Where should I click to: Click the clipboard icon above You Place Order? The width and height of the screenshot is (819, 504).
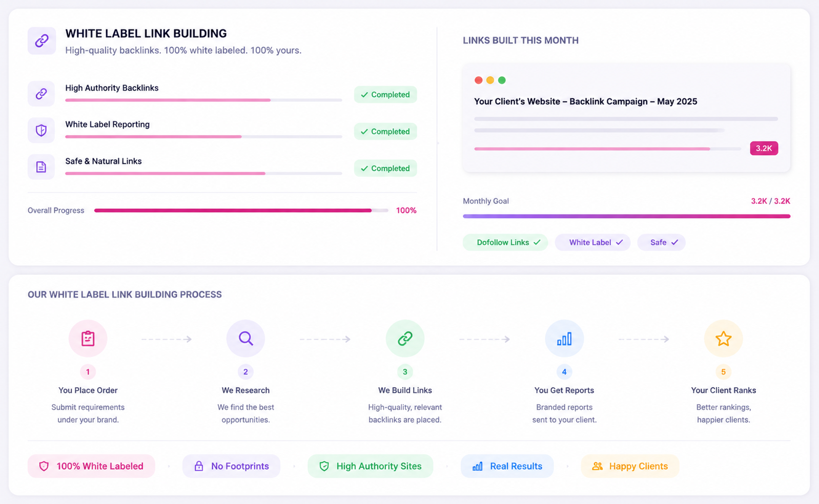pos(88,339)
